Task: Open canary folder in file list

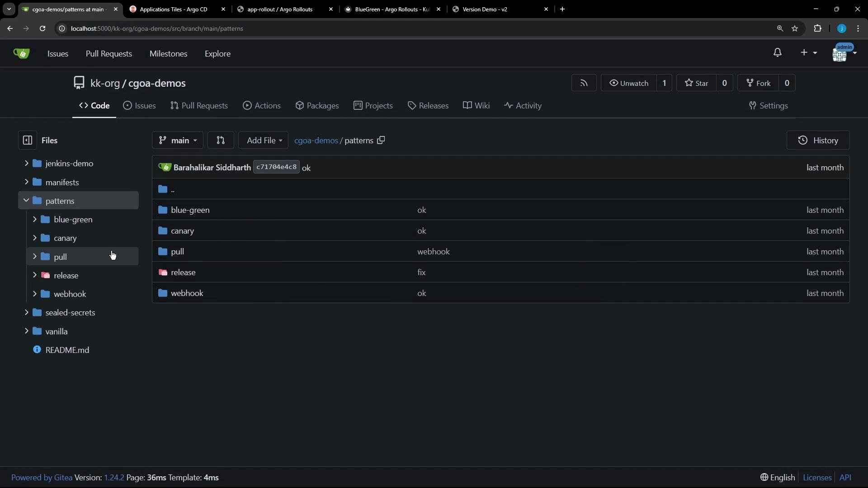Action: pos(182,231)
